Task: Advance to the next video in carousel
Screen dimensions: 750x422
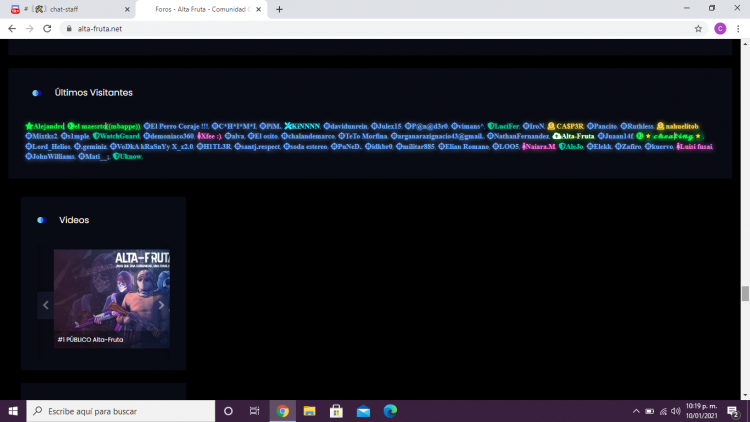Action: tap(161, 305)
